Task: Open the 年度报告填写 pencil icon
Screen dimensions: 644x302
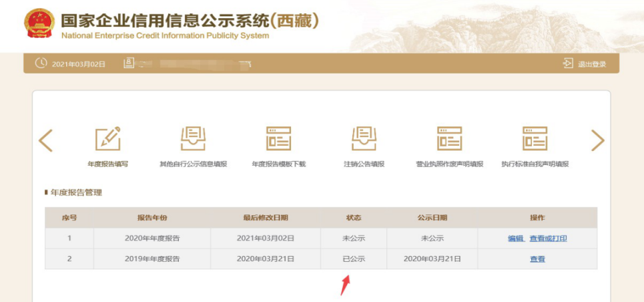Action: (108, 138)
